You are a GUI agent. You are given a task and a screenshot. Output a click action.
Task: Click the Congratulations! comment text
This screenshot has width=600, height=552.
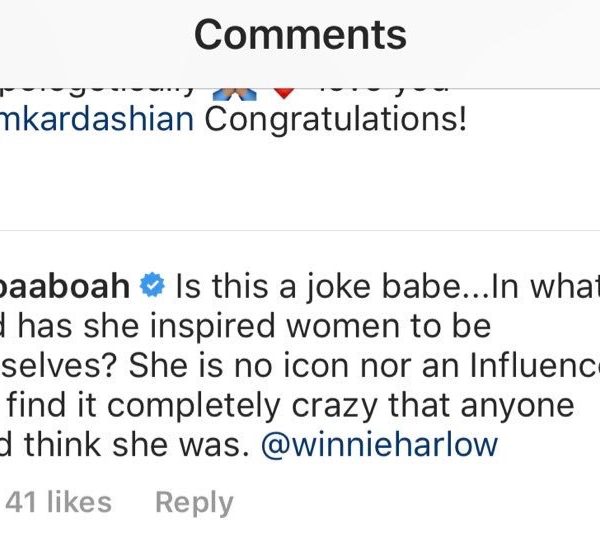coord(336,120)
